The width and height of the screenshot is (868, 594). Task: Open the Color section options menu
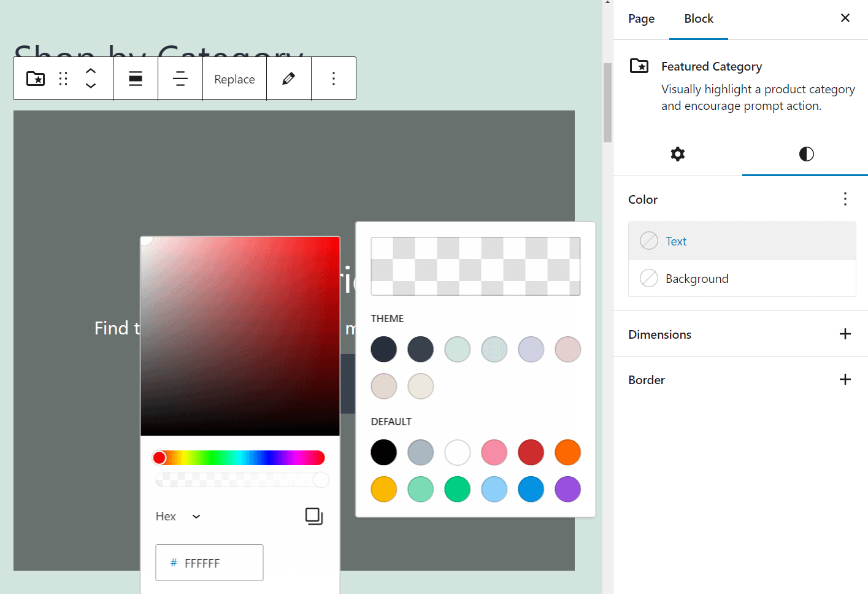pyautogui.click(x=845, y=199)
